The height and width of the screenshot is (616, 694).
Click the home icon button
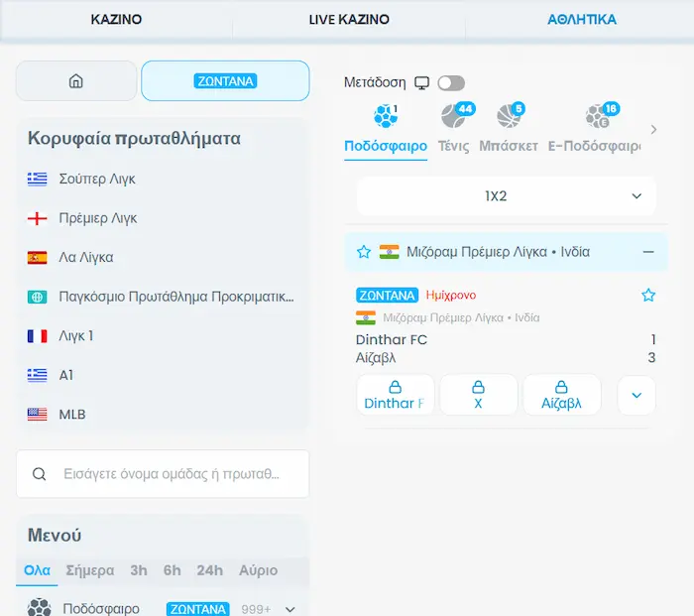[76, 81]
